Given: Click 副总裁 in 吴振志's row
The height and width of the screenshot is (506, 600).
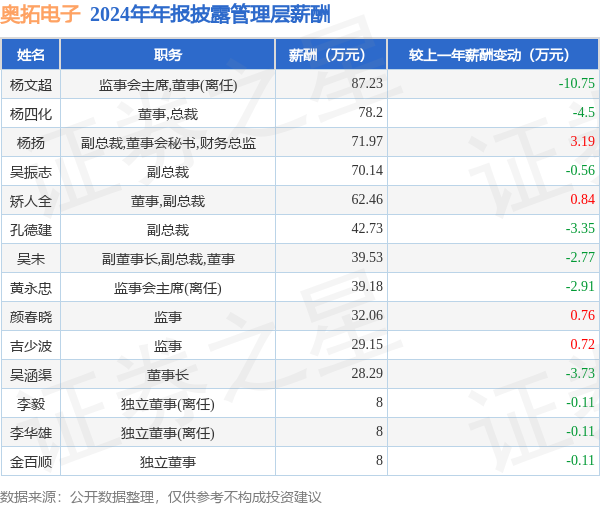Looking at the screenshot, I should coord(168,172).
